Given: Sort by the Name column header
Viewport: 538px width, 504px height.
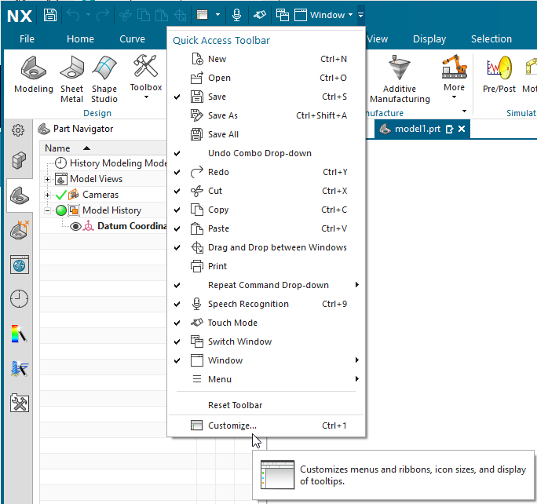Looking at the screenshot, I should click(103, 148).
